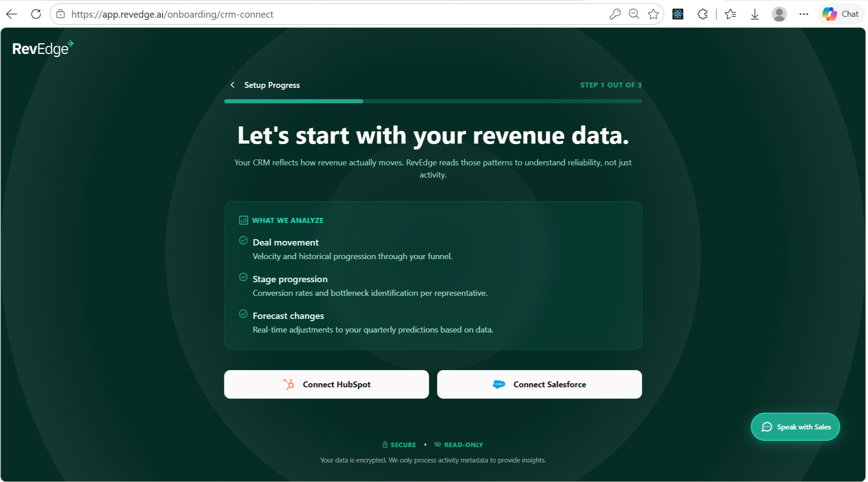Image resolution: width=868 pixels, height=482 pixels.
Task: Open the Copilot Chat button
Action: click(841, 14)
